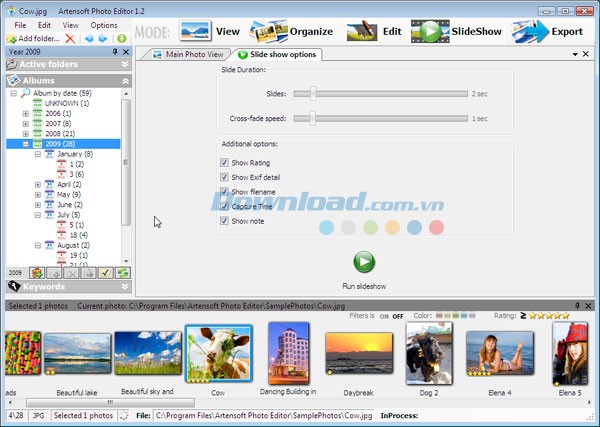Click the add album icon below album tree
Screen dimensions: 600x427
36,272
